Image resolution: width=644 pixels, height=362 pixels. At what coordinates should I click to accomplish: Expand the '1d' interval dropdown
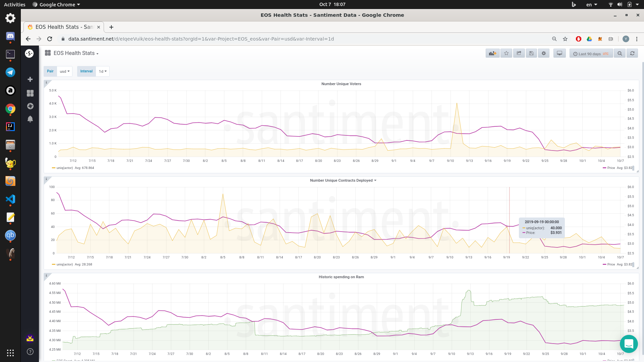[102, 71]
